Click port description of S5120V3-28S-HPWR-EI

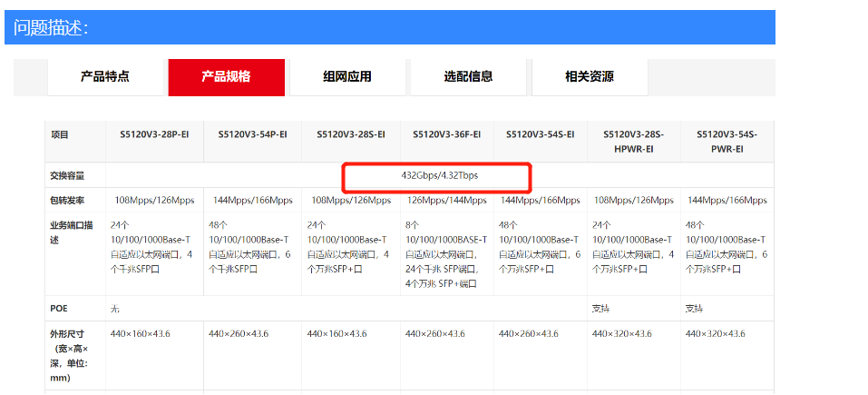633,247
